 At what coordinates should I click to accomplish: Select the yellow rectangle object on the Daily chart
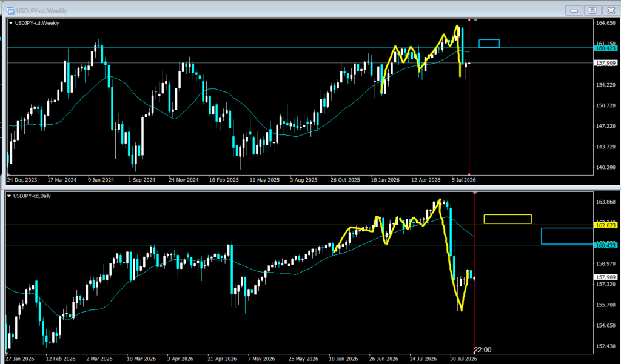pos(508,219)
